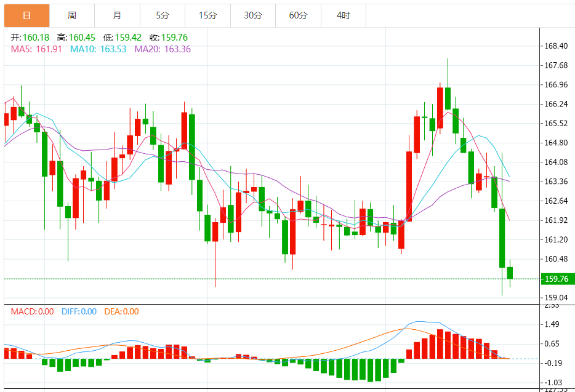Select the 日 daily timeframe tab
Viewport: 575px width, 392px height.
pos(26,16)
